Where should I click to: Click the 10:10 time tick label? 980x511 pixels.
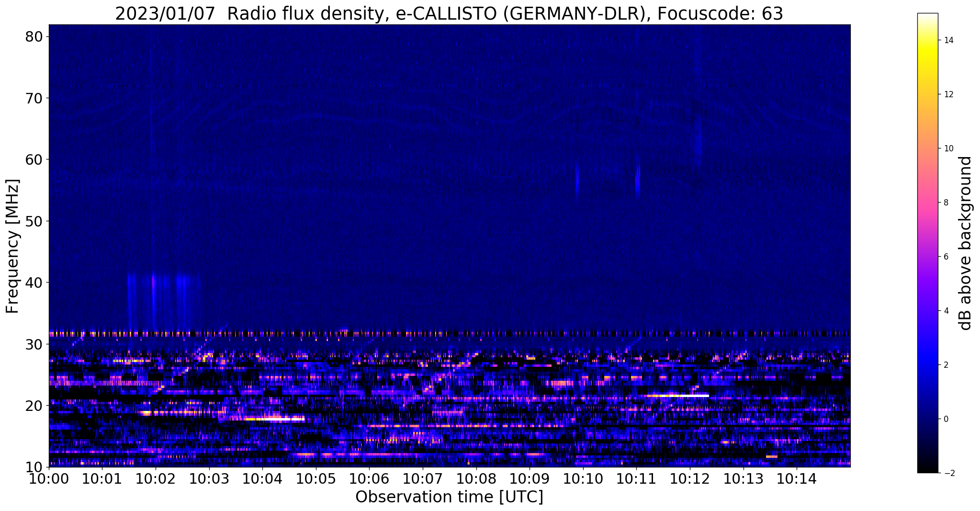coord(583,478)
